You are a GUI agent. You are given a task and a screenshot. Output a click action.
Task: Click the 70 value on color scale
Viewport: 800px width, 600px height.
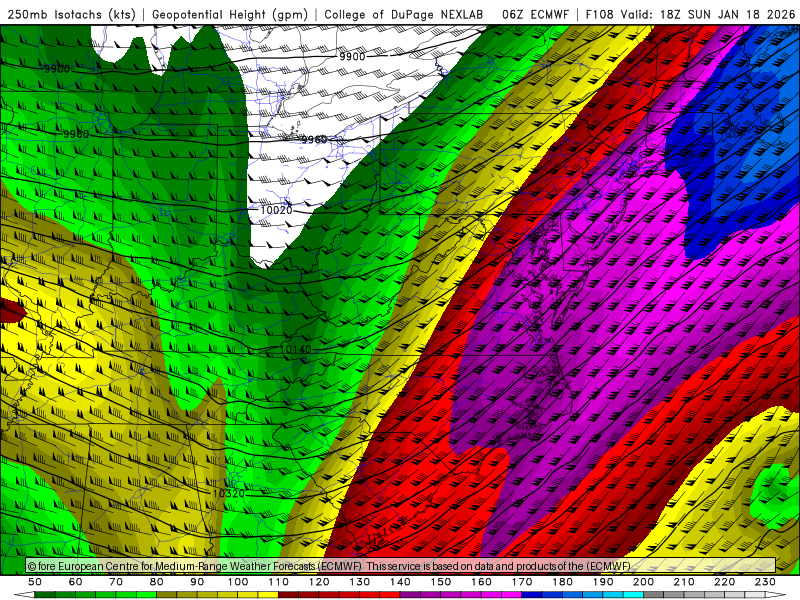(x=116, y=582)
